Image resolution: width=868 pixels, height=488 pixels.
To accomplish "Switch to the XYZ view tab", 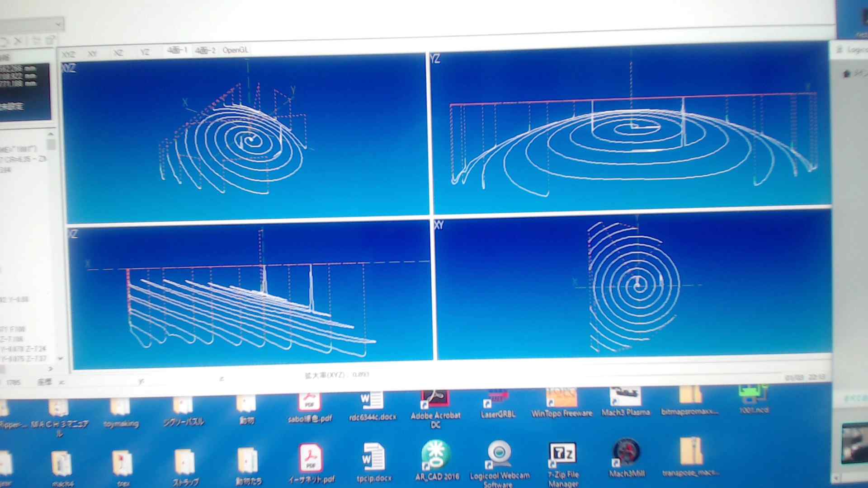I will pos(69,54).
